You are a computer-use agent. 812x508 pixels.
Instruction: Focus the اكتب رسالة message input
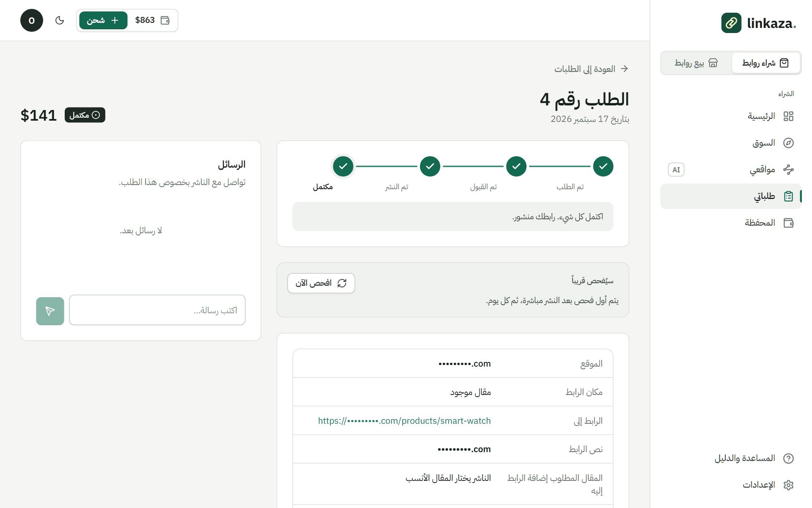tap(157, 310)
